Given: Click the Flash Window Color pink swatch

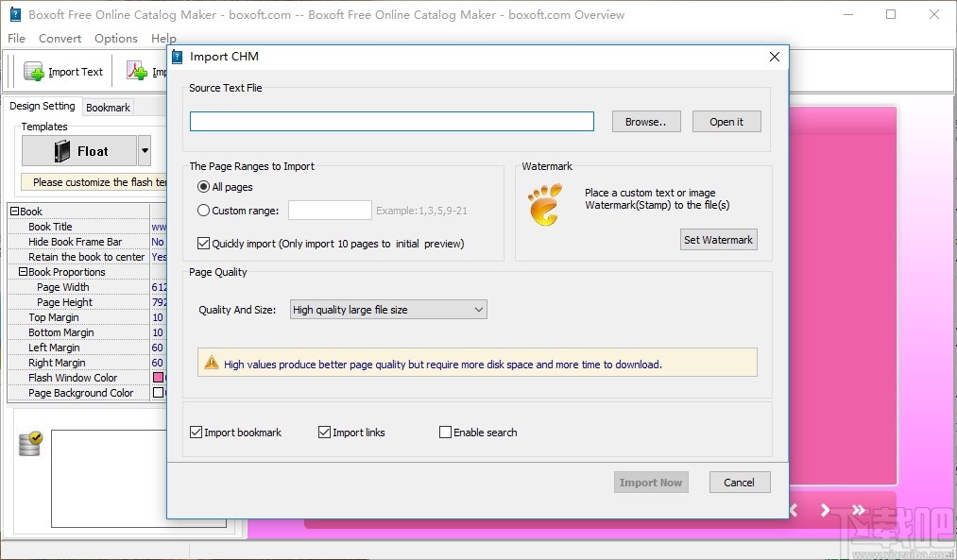Looking at the screenshot, I should pos(159,378).
